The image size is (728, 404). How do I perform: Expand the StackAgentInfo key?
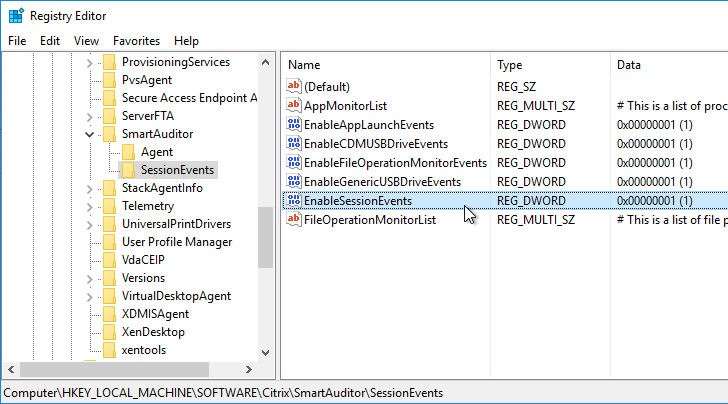pyautogui.click(x=90, y=189)
